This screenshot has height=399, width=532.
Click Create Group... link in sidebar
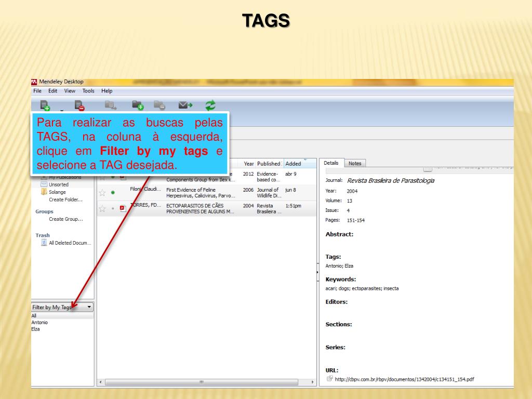[x=66, y=219]
